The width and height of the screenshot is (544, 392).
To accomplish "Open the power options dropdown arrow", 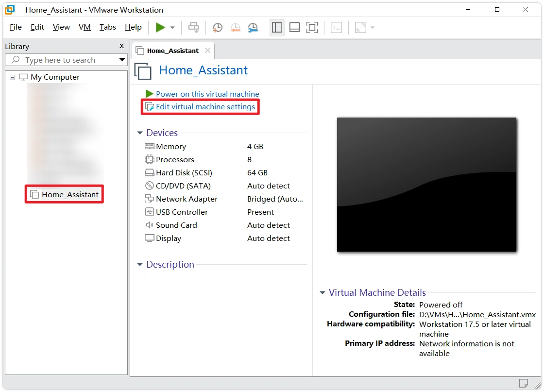I will (172, 27).
